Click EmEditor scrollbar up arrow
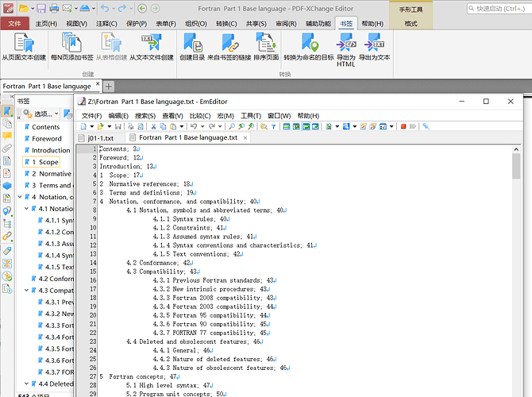The height and width of the screenshot is (397, 532). coord(516,149)
